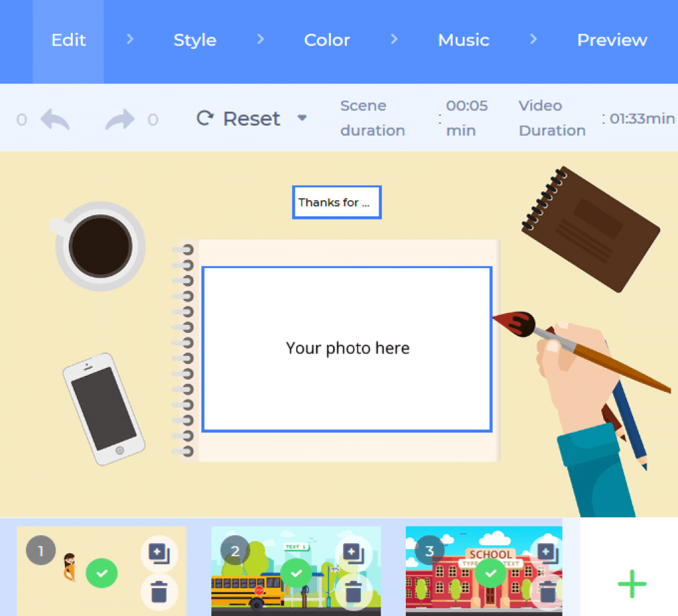678x616 pixels.
Task: Open the Music tab
Action: pos(463,40)
